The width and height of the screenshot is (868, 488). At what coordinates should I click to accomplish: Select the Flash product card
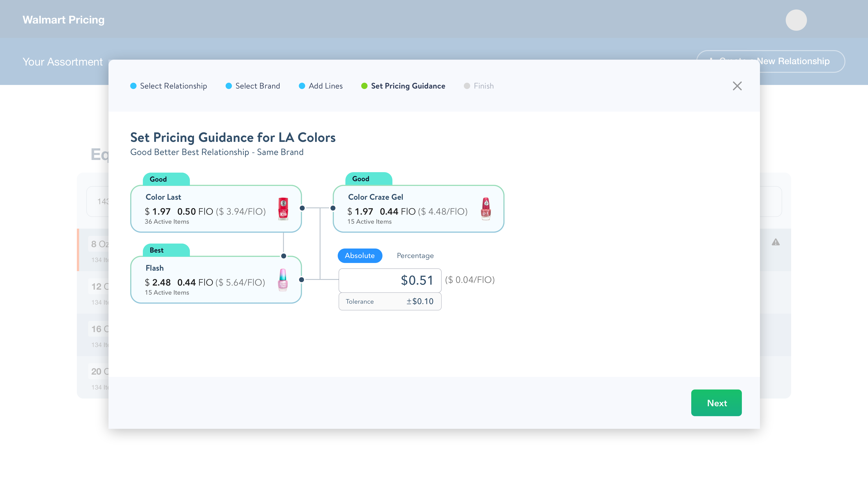pyautogui.click(x=216, y=279)
